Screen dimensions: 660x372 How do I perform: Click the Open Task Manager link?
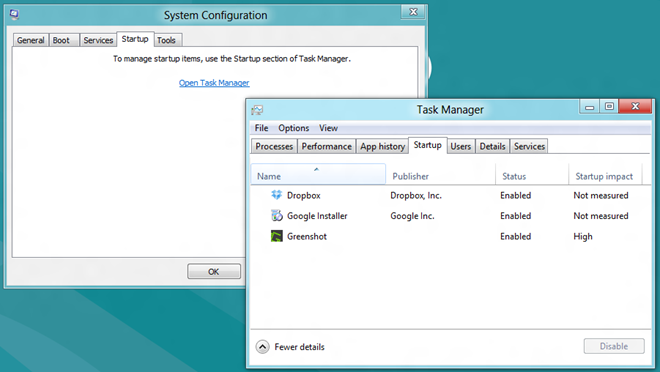[214, 83]
